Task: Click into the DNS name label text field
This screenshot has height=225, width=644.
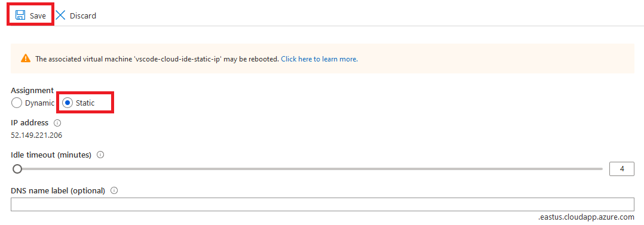Action: coord(323,205)
